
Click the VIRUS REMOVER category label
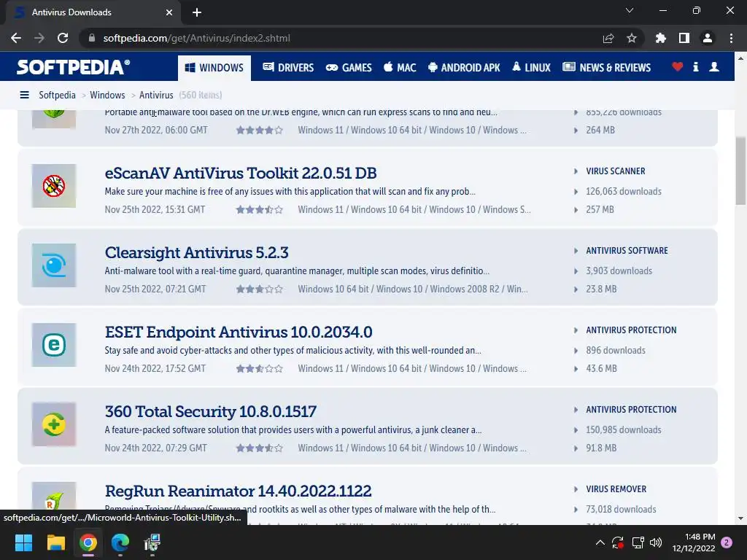(616, 489)
